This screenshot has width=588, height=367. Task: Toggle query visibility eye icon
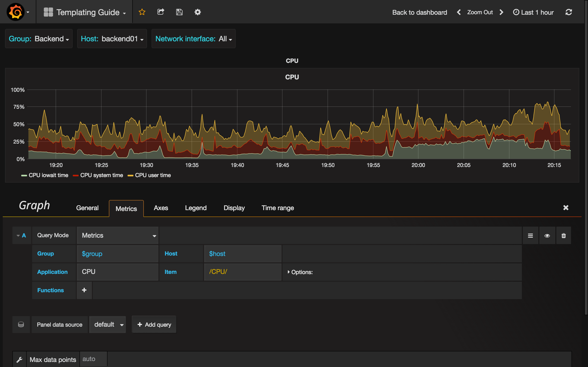click(547, 236)
